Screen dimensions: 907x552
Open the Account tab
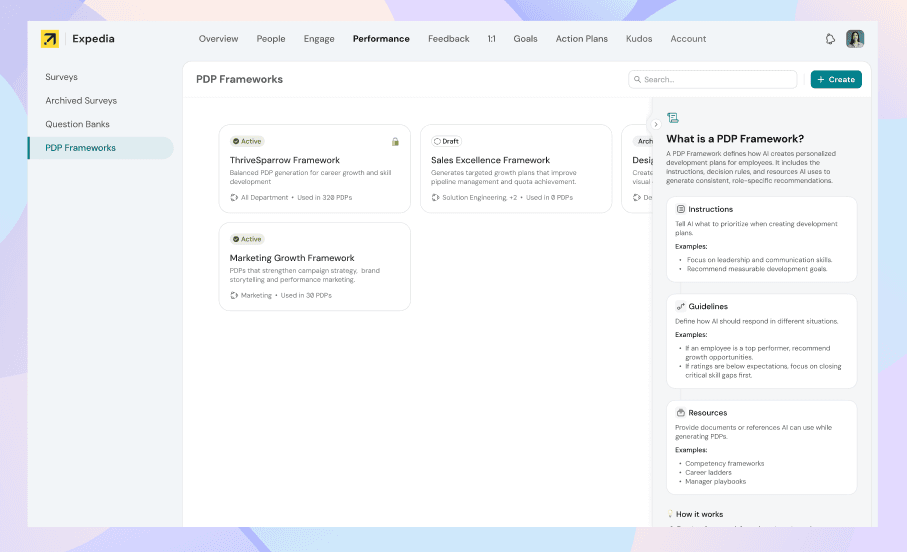click(x=688, y=39)
